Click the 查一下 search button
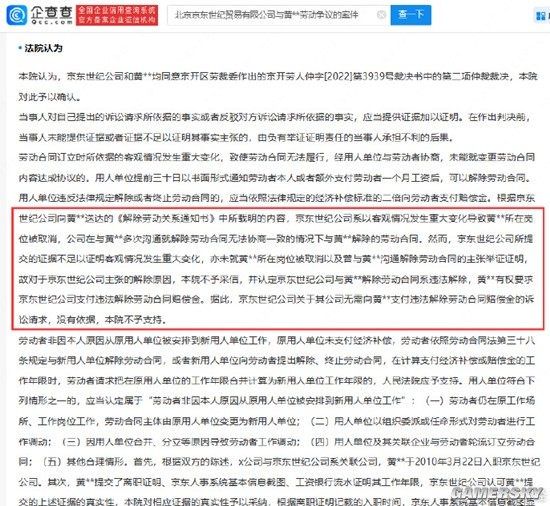The width and height of the screenshot is (550, 506). pos(411,15)
